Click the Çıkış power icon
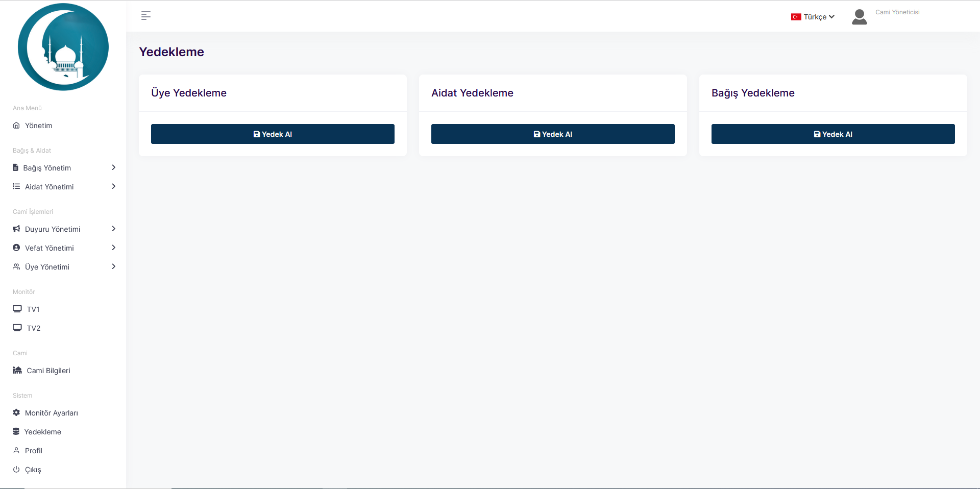Viewport: 980px width, 489px height. pos(16,469)
